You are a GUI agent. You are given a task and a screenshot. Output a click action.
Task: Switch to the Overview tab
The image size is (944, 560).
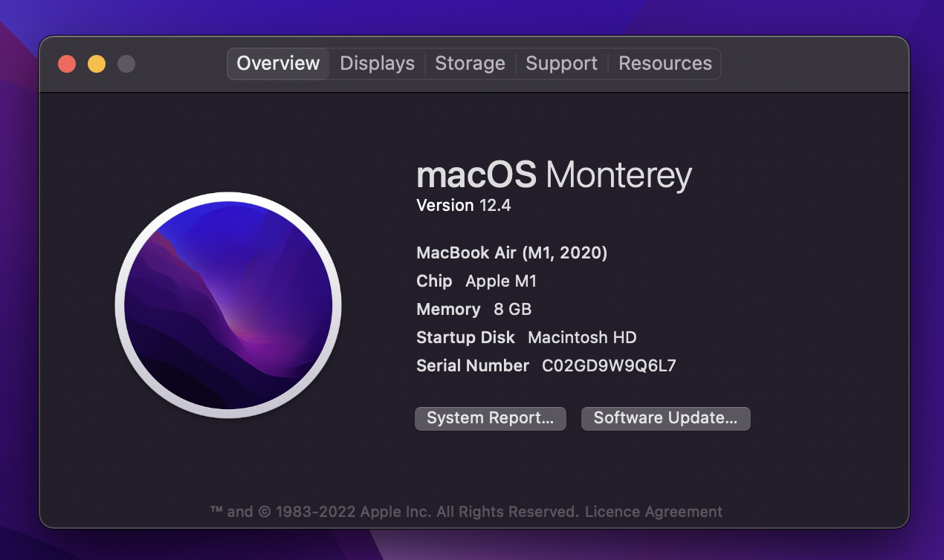(278, 64)
